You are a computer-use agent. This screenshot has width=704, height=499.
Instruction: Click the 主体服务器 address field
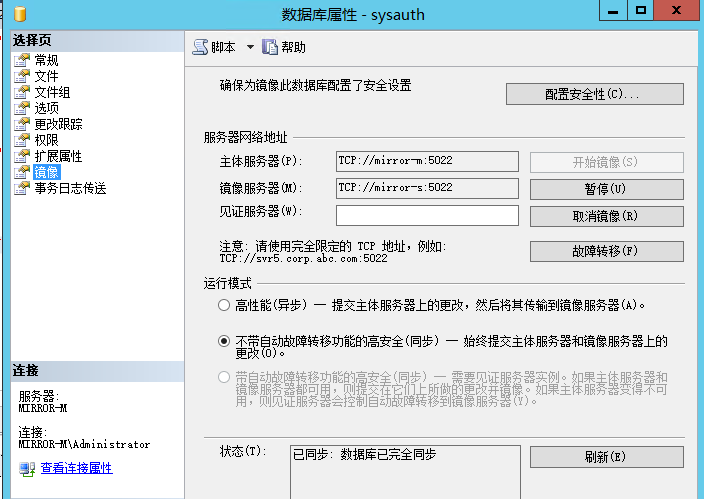(x=427, y=161)
